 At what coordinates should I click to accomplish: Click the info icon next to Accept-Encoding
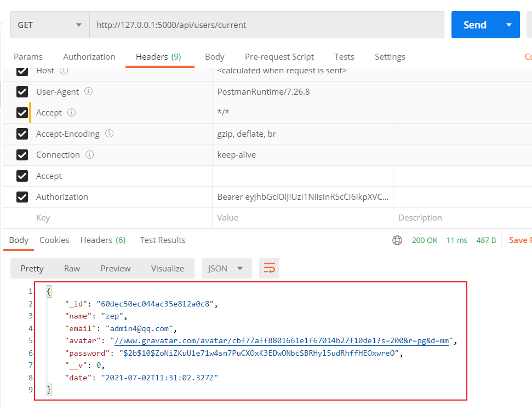(109, 134)
